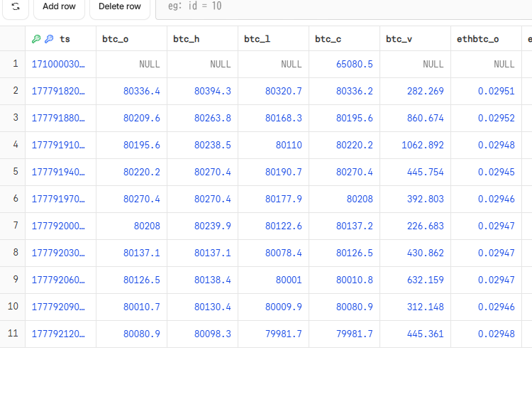Focus the filter input 'eg: id = 10'
Image resolution: width=532 pixels, height=416 pixels.
(x=343, y=6)
